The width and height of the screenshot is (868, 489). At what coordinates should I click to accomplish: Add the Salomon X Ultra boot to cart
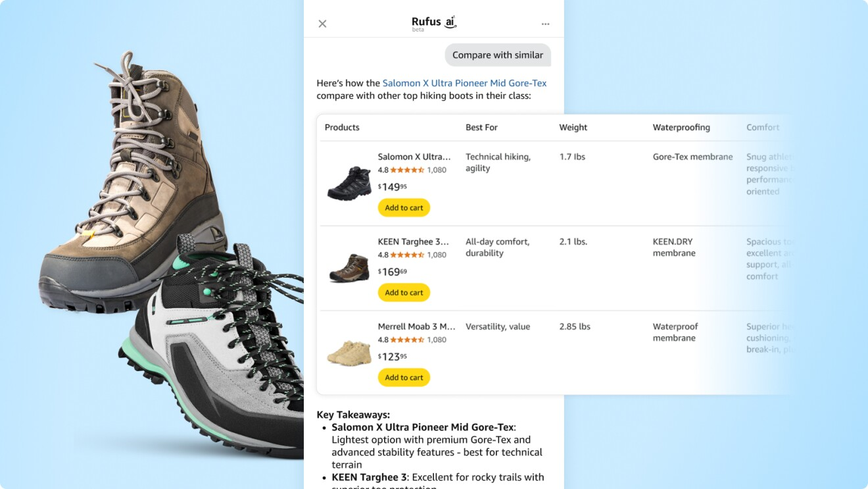pyautogui.click(x=404, y=208)
